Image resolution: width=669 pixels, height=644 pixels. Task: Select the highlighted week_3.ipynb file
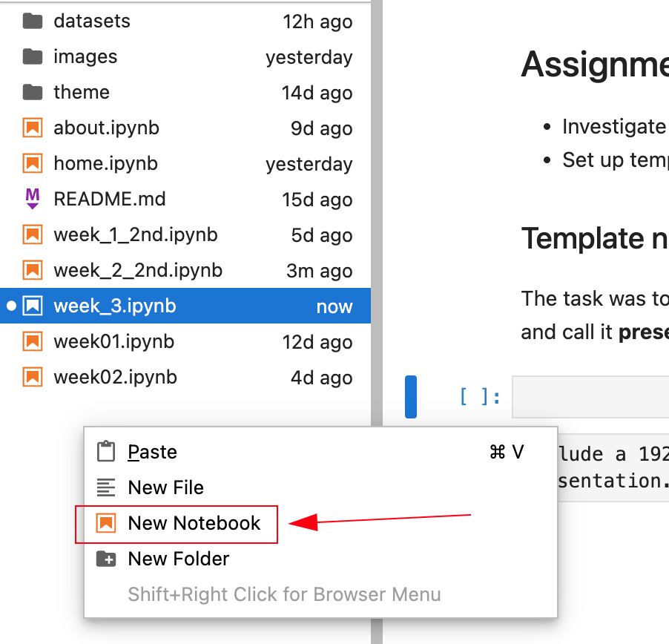pos(115,306)
